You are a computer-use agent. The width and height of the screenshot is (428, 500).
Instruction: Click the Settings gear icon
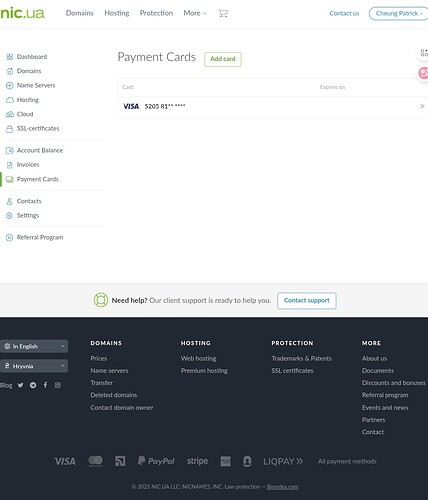click(10, 216)
